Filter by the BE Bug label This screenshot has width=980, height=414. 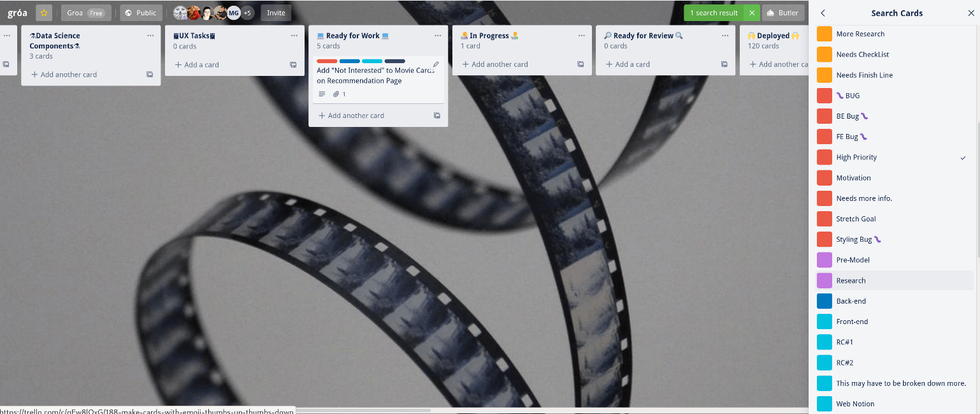tap(895, 116)
